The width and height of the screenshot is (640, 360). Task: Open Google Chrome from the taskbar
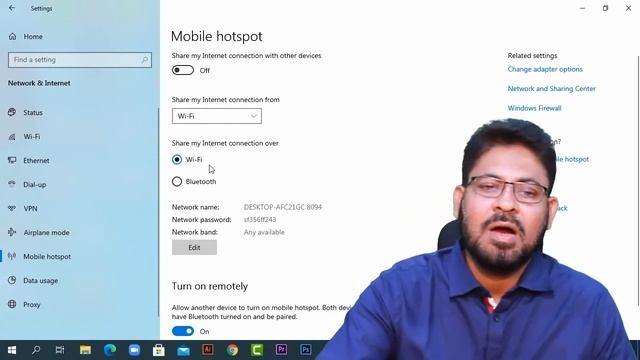[232, 350]
